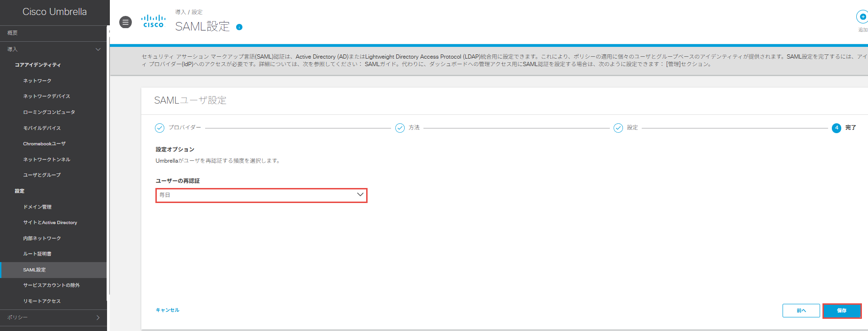Click the Cisco logo
The width and height of the screenshot is (868, 331).
154,22
